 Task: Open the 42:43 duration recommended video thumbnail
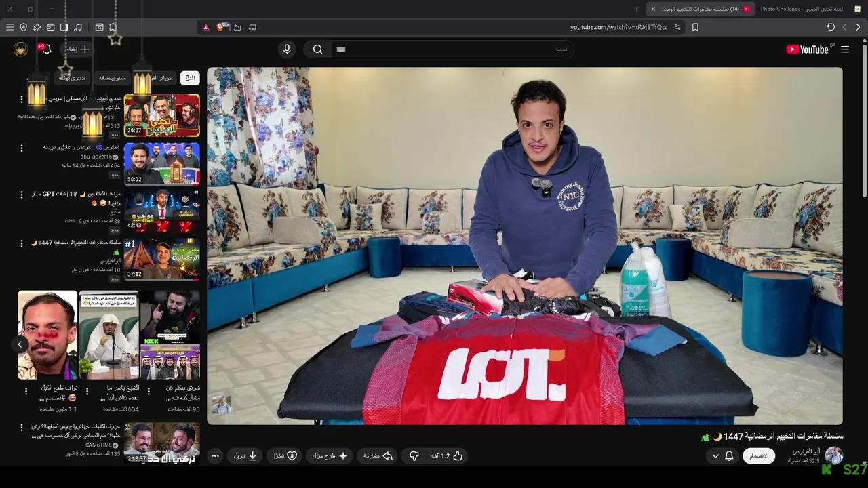(162, 210)
